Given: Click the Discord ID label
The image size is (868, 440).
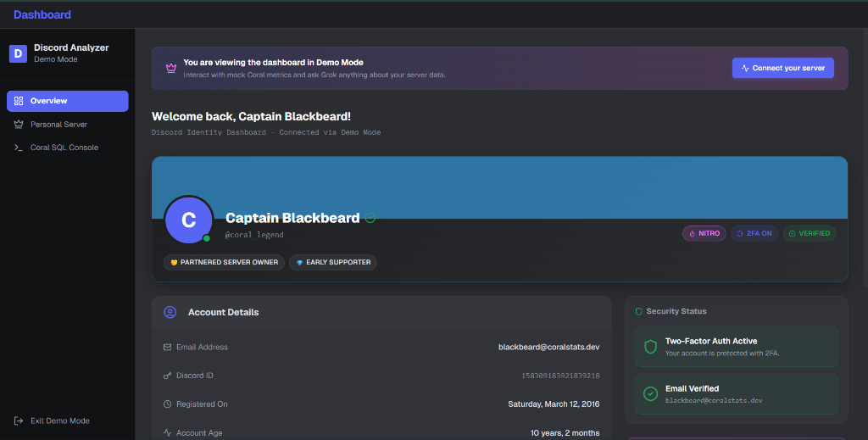Looking at the screenshot, I should pos(195,376).
